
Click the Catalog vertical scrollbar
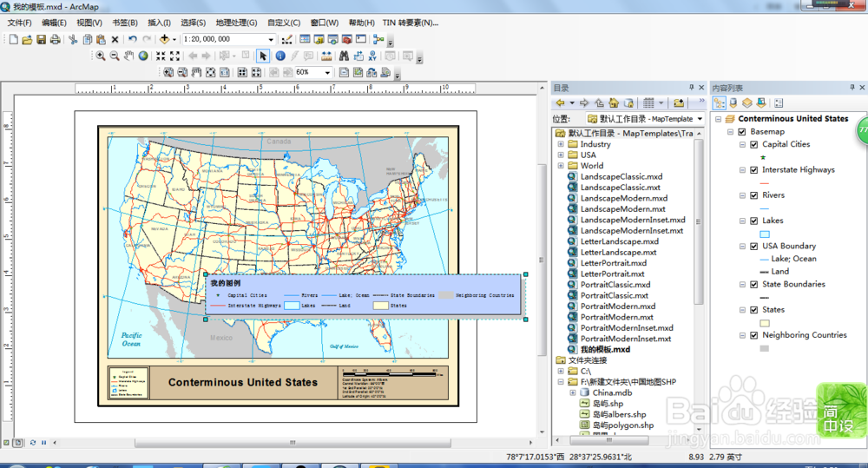coord(699,221)
